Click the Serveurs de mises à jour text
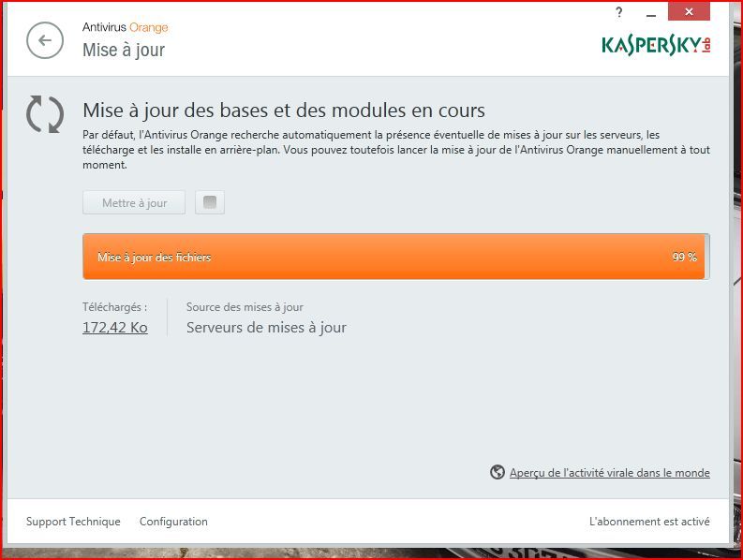The width and height of the screenshot is (743, 560). click(x=266, y=328)
